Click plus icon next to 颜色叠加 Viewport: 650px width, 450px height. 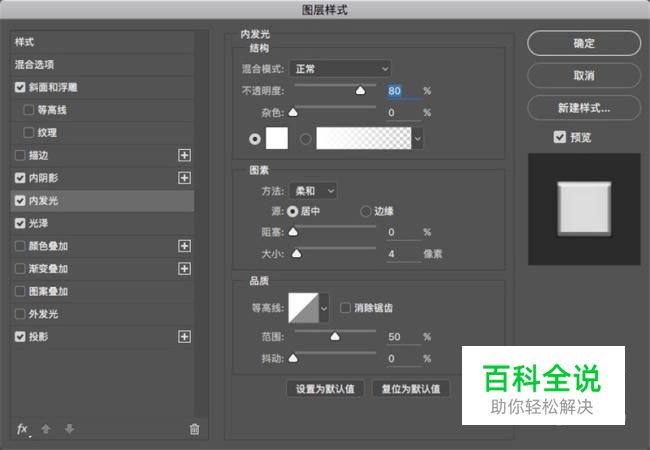[x=184, y=246]
